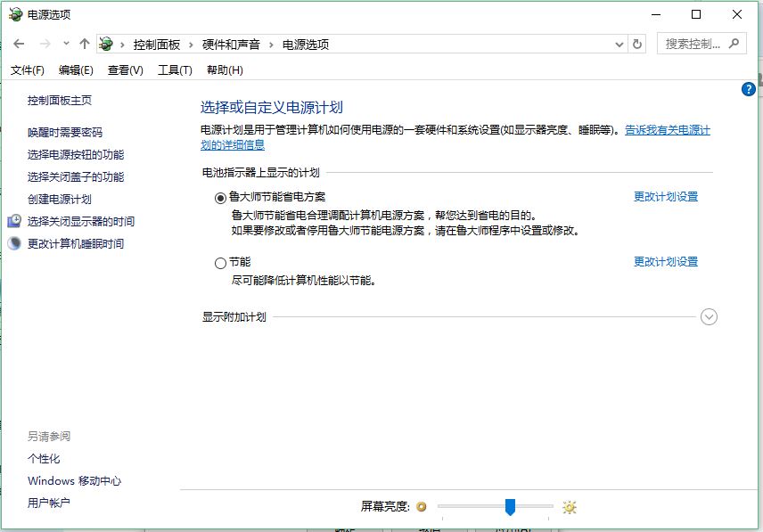Expand the address bar history dropdown
This screenshot has width=763, height=532.
click(x=619, y=45)
